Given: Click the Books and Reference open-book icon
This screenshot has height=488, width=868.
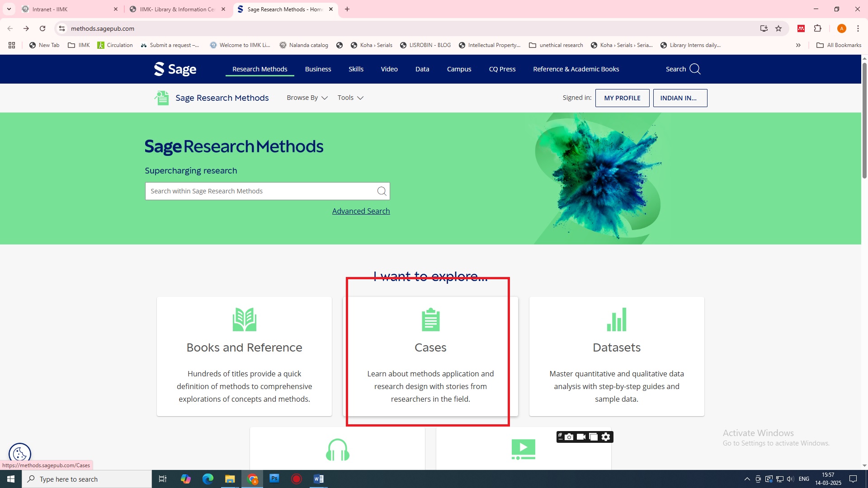Looking at the screenshot, I should click(x=244, y=319).
